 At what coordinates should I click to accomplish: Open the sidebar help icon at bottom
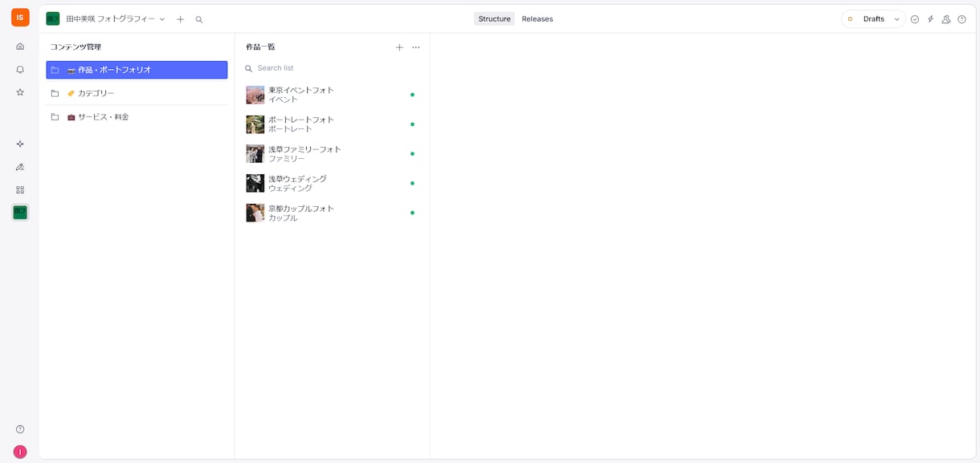(x=20, y=429)
